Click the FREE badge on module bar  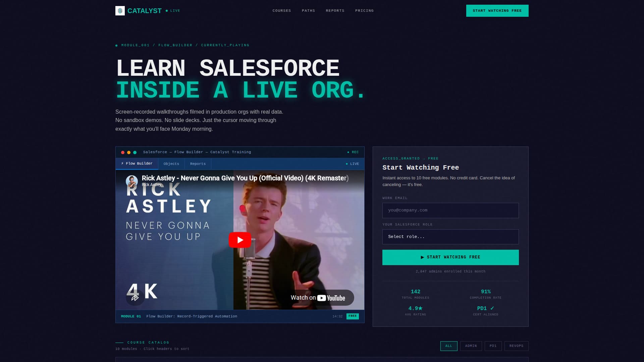pos(353,316)
